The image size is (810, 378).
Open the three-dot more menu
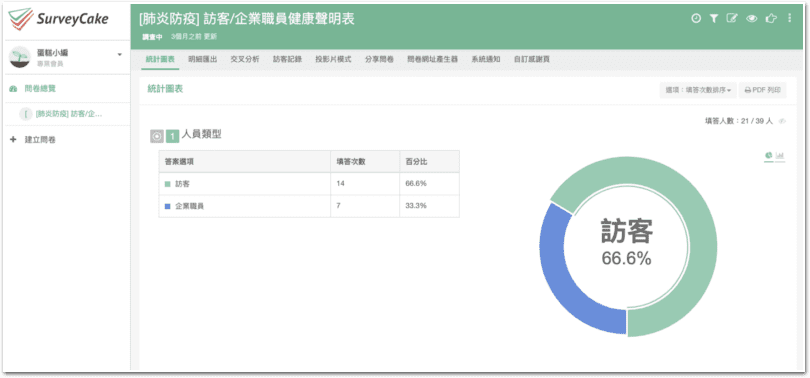[x=789, y=19]
